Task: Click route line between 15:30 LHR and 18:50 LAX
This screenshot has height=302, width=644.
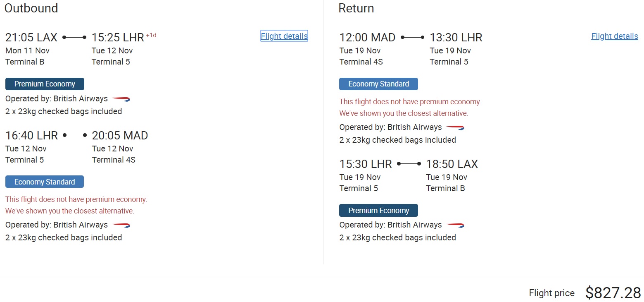Action: point(409,164)
